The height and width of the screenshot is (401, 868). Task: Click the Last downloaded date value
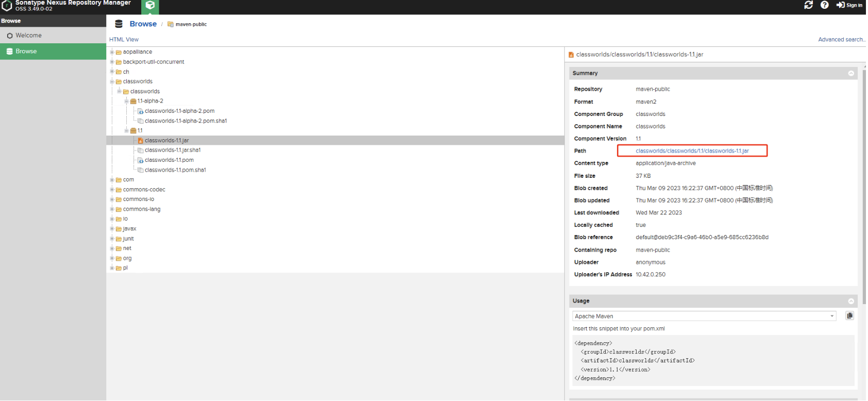pyautogui.click(x=659, y=213)
